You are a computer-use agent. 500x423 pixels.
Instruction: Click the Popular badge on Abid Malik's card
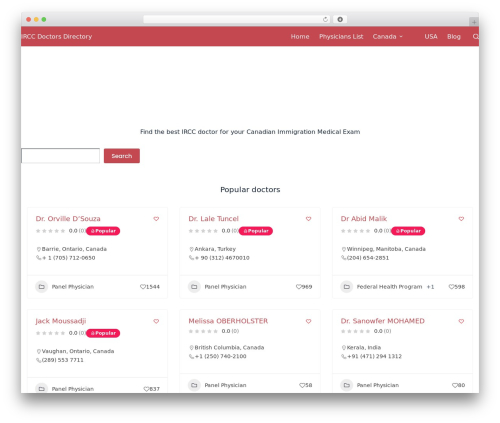[x=408, y=231]
